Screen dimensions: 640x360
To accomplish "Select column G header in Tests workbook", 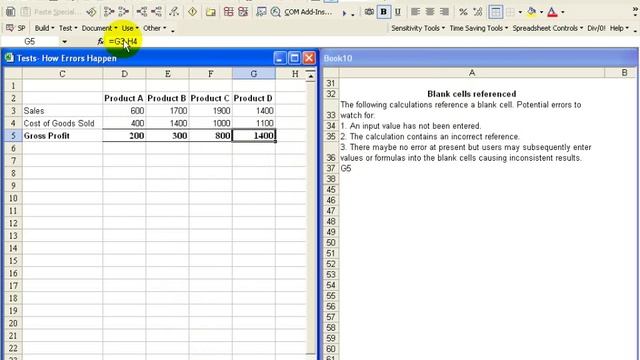I will (x=253, y=74).
